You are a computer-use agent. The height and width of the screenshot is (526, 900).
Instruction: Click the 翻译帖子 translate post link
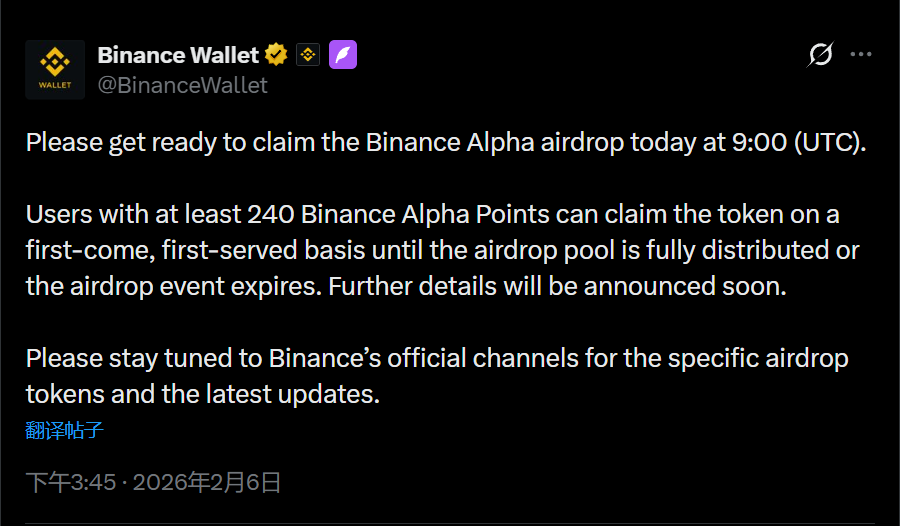coord(65,432)
